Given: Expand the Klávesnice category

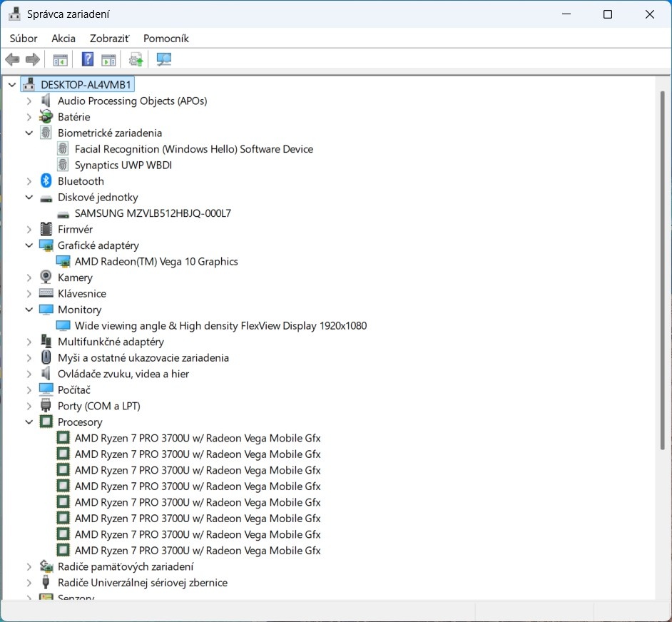Looking at the screenshot, I should pyautogui.click(x=29, y=294).
